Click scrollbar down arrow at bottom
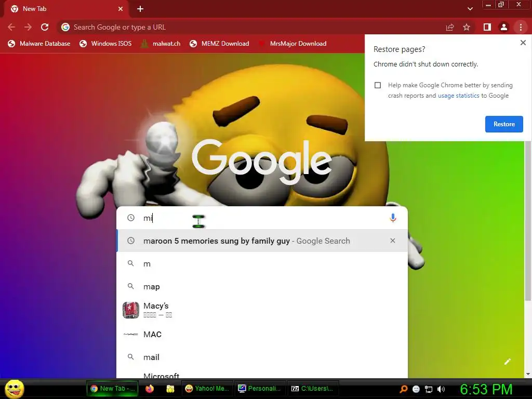This screenshot has width=532, height=399. pyautogui.click(x=528, y=374)
